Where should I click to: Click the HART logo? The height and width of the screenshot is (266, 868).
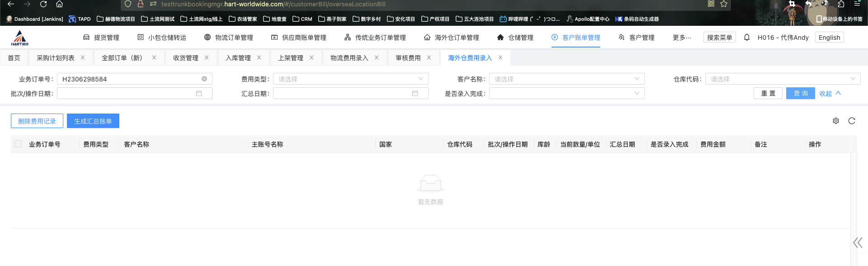pos(20,38)
